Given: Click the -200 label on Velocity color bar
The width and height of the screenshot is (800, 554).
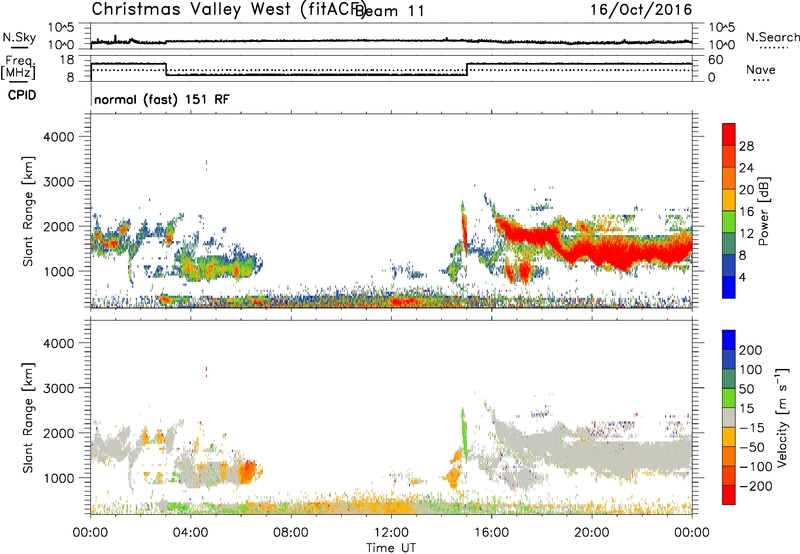Looking at the screenshot, I should (756, 486).
